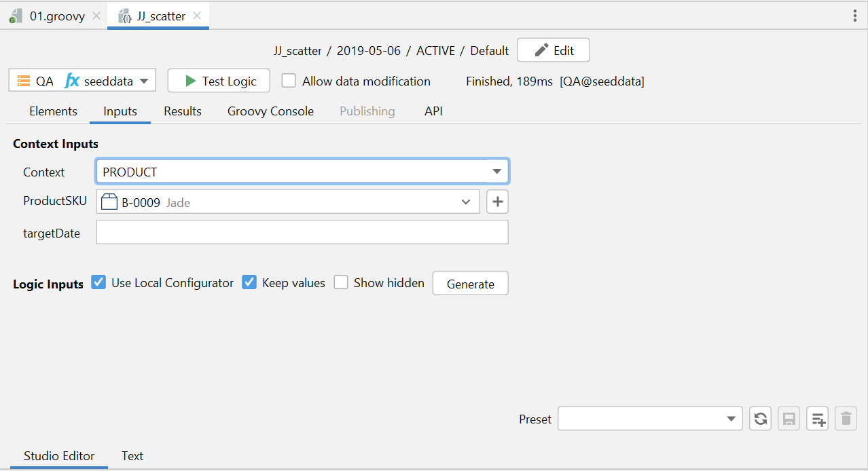Enable Allow data modification checkbox
Image resolution: width=868 pixels, height=471 pixels.
pos(289,81)
